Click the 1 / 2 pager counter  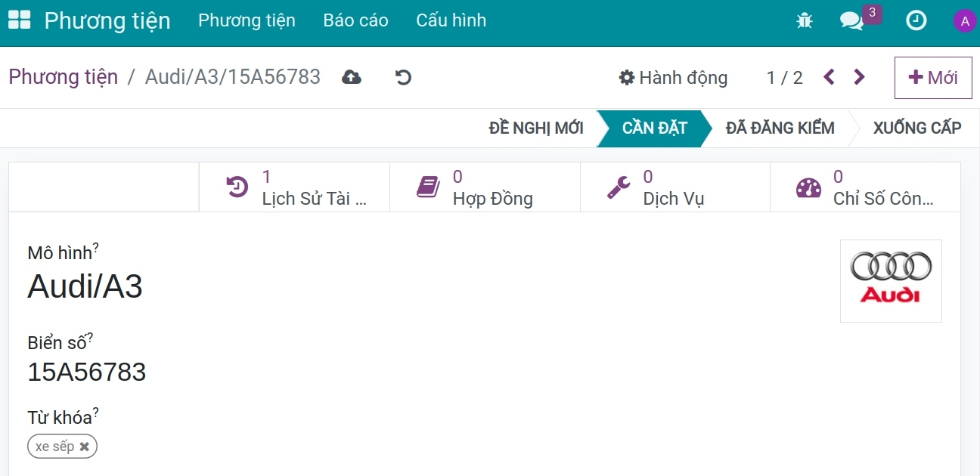784,77
